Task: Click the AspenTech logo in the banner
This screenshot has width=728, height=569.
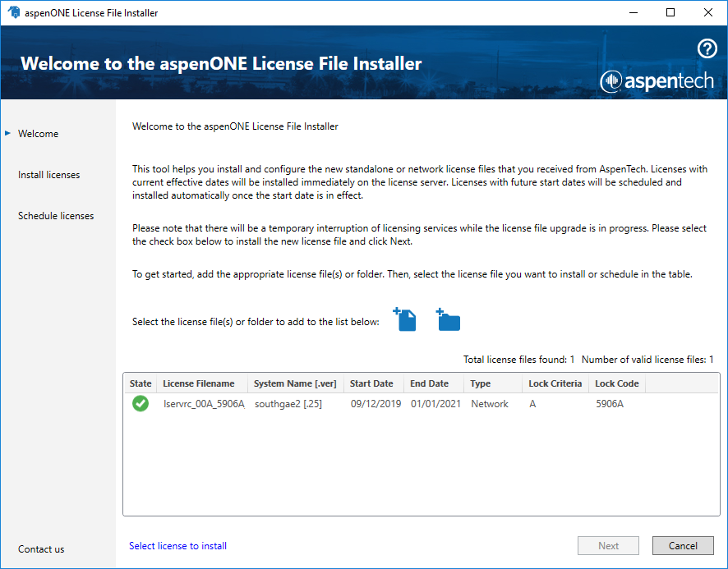Action: tap(657, 80)
